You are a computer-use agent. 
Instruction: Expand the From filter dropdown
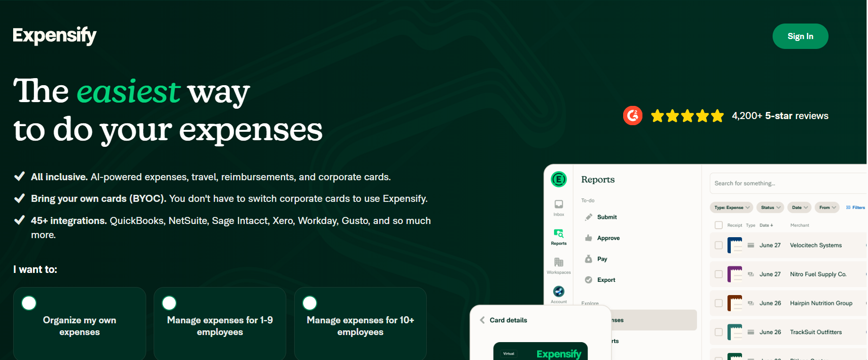(x=827, y=208)
